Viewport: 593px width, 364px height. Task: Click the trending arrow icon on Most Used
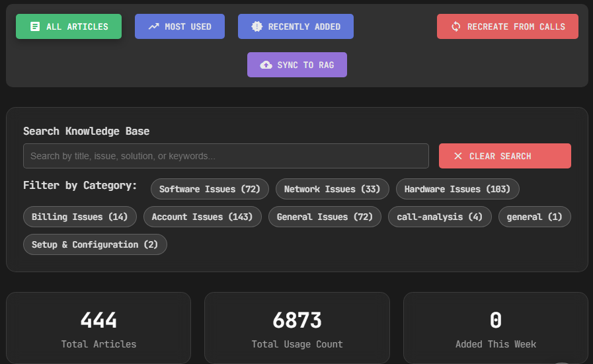pyautogui.click(x=153, y=26)
